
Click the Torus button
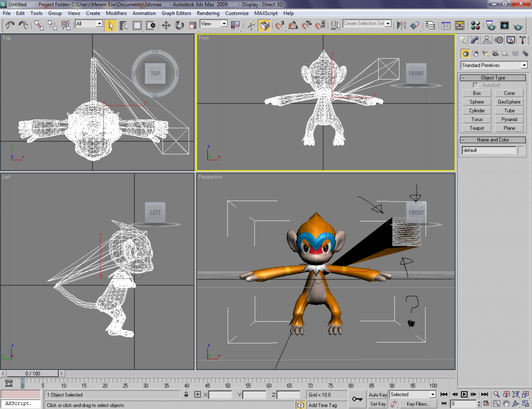(x=477, y=120)
